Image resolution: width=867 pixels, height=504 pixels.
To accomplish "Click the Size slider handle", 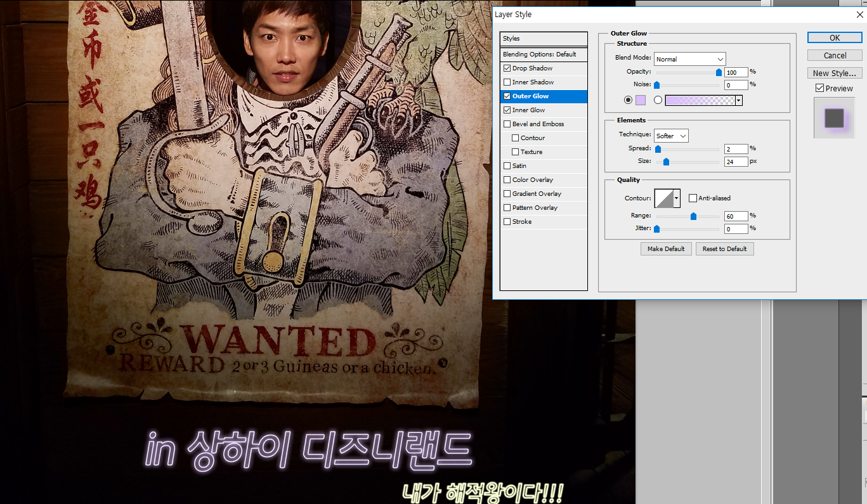I will (x=666, y=162).
